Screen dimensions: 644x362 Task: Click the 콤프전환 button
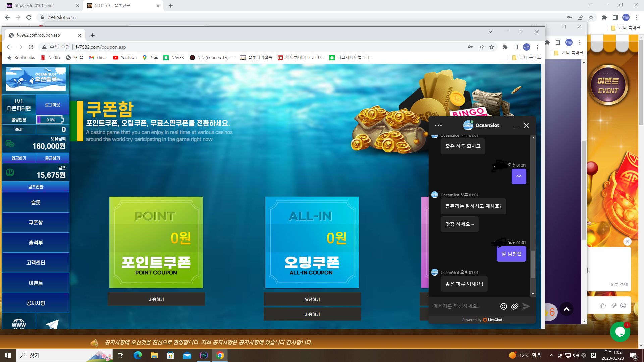pos(36,187)
